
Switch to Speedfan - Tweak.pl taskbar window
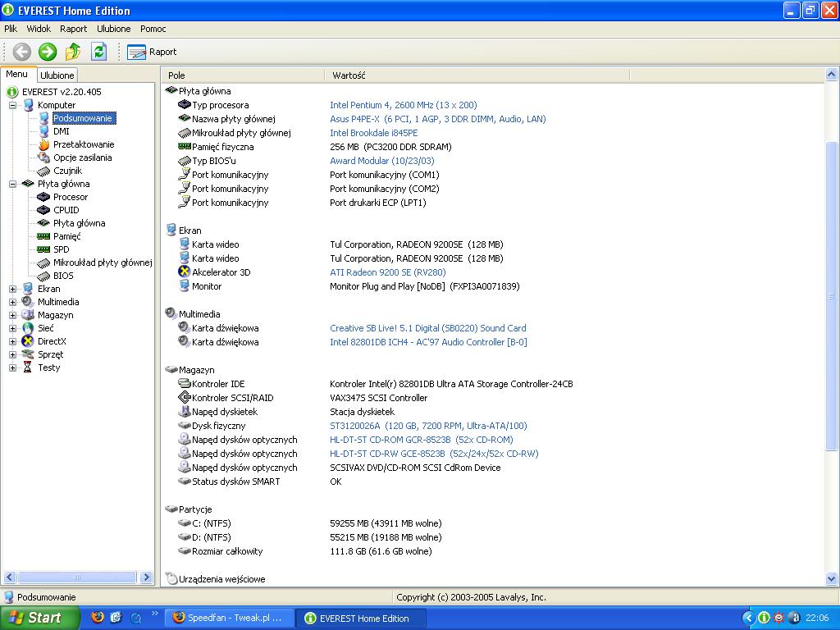click(229, 618)
